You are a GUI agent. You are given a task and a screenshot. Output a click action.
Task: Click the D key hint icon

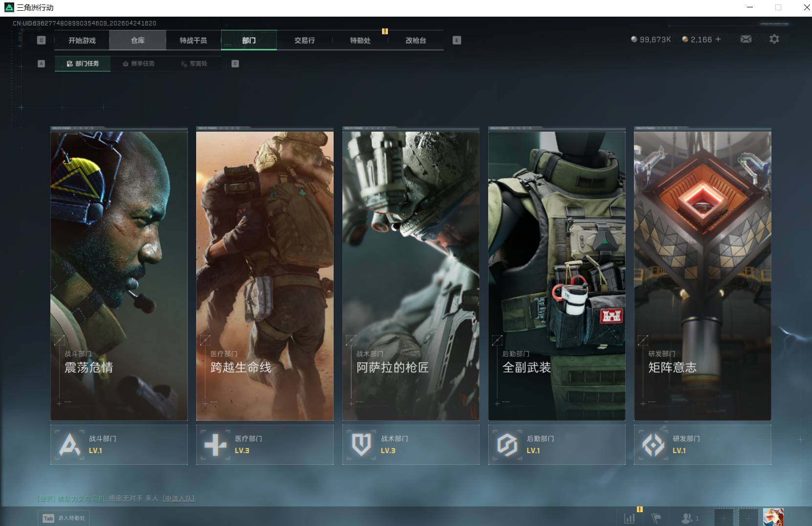pyautogui.click(x=235, y=64)
